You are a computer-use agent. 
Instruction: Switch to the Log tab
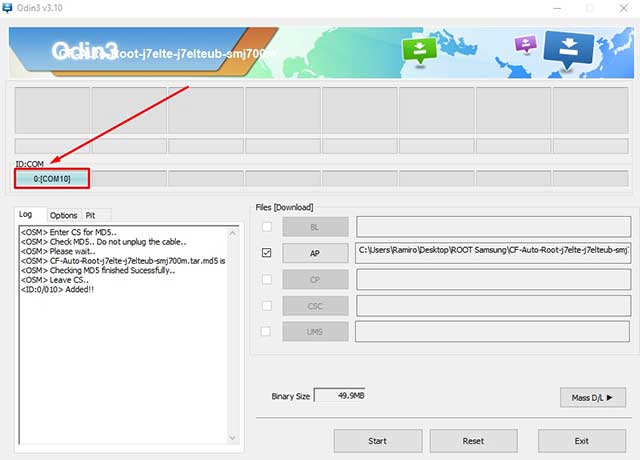[25, 214]
